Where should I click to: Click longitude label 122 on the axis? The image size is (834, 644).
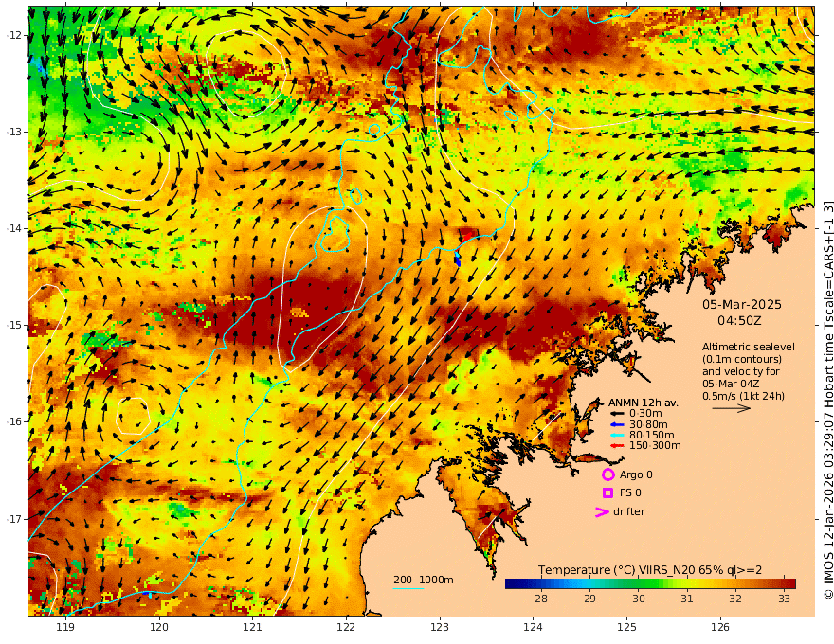(x=346, y=628)
